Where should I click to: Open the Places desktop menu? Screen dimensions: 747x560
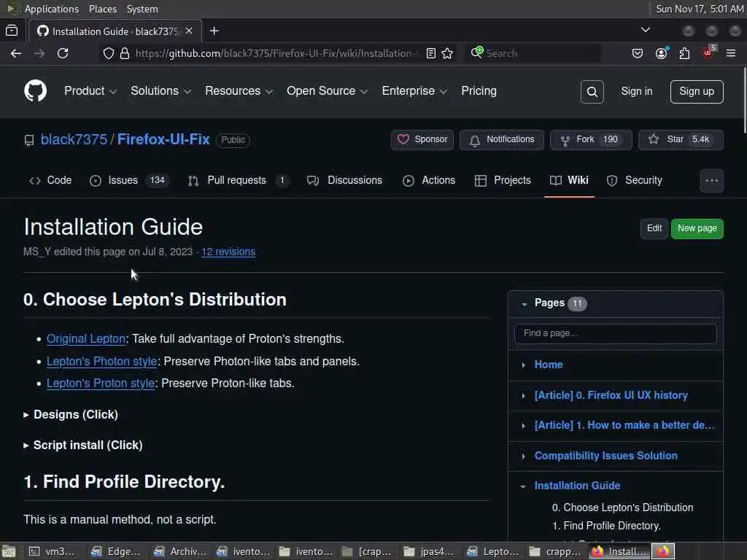click(102, 9)
